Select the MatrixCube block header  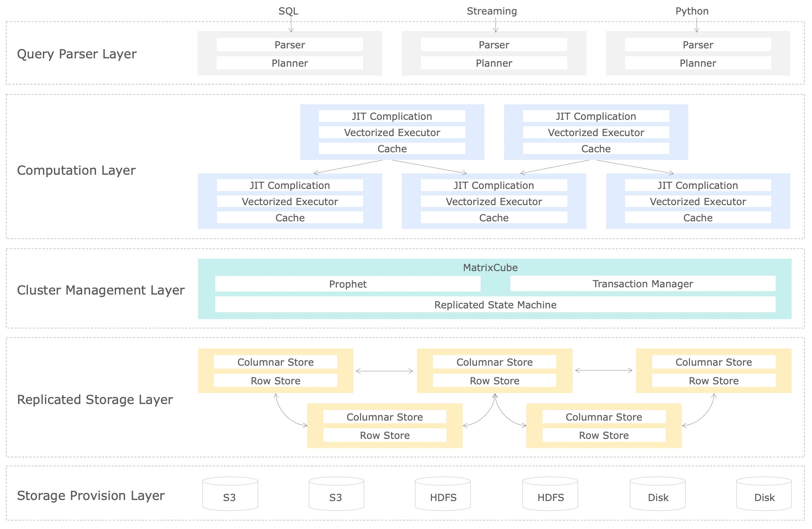pyautogui.click(x=490, y=268)
